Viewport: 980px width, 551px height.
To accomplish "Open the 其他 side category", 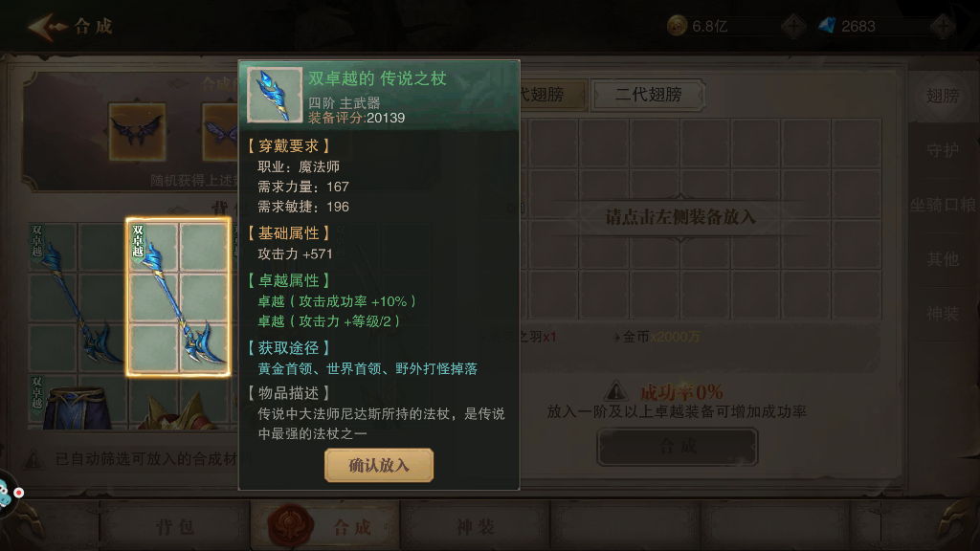I will tap(943, 258).
